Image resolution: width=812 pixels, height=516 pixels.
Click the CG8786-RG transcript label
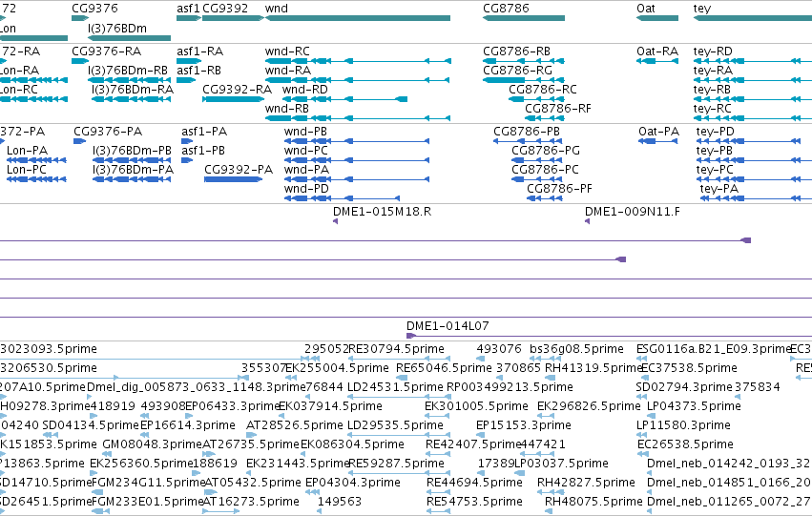pyautogui.click(x=517, y=71)
